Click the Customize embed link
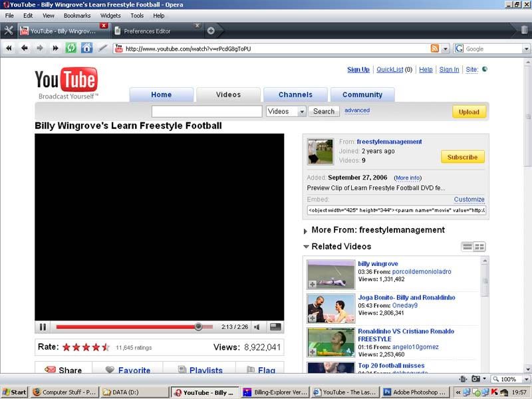This screenshot has height=399, width=532. [x=469, y=199]
